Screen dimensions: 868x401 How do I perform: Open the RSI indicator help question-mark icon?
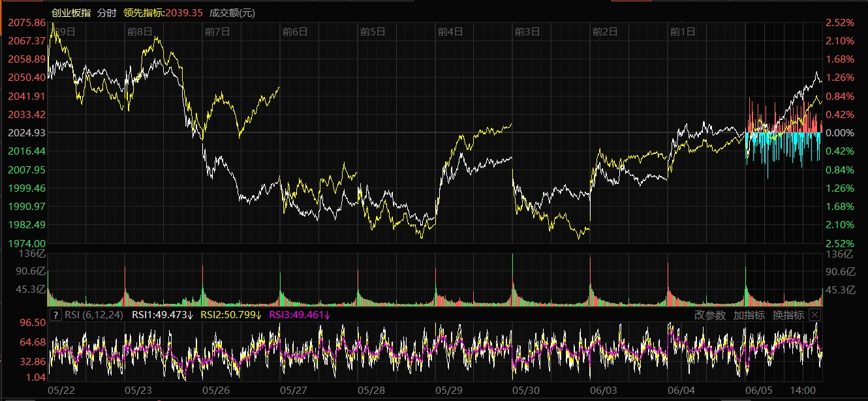pos(57,315)
